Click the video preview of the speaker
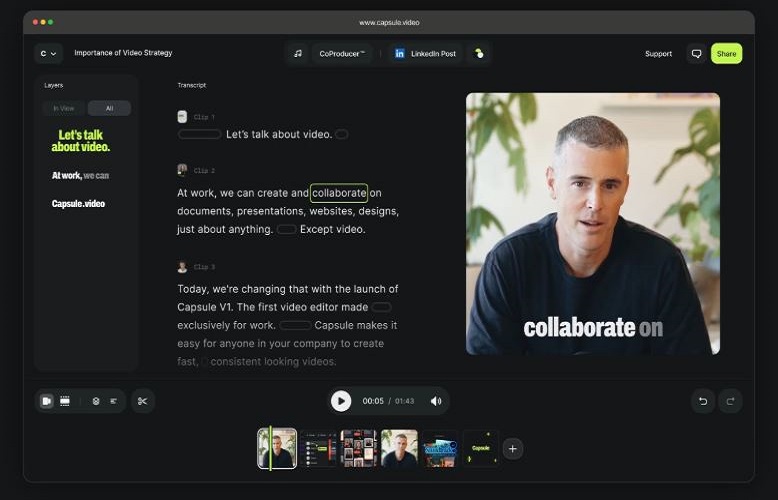778x500 pixels. coord(593,224)
